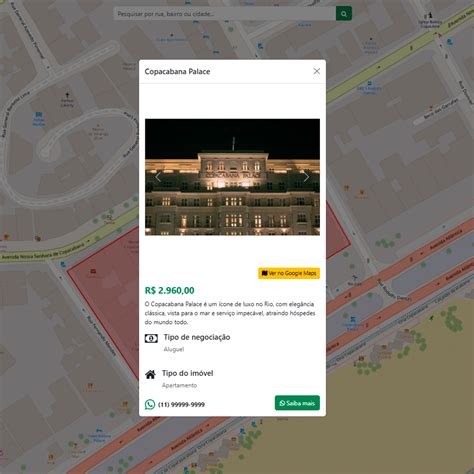Click the green search magnifier button
This screenshot has width=474, height=474.
click(x=344, y=14)
